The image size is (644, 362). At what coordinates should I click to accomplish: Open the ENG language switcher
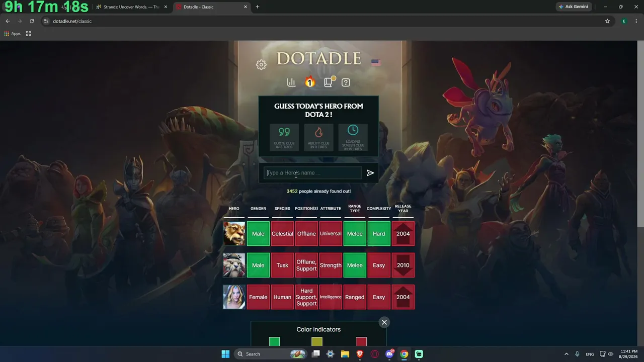click(x=590, y=354)
